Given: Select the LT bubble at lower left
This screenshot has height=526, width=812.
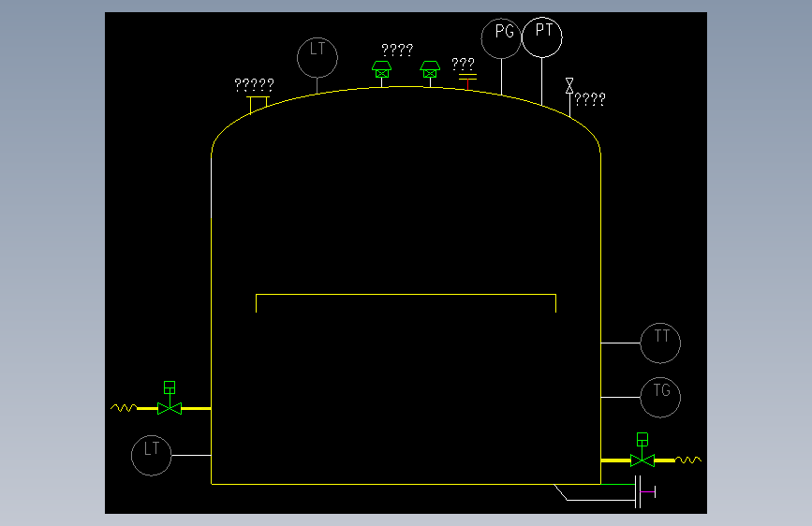Looking at the screenshot, I should click(x=151, y=455).
